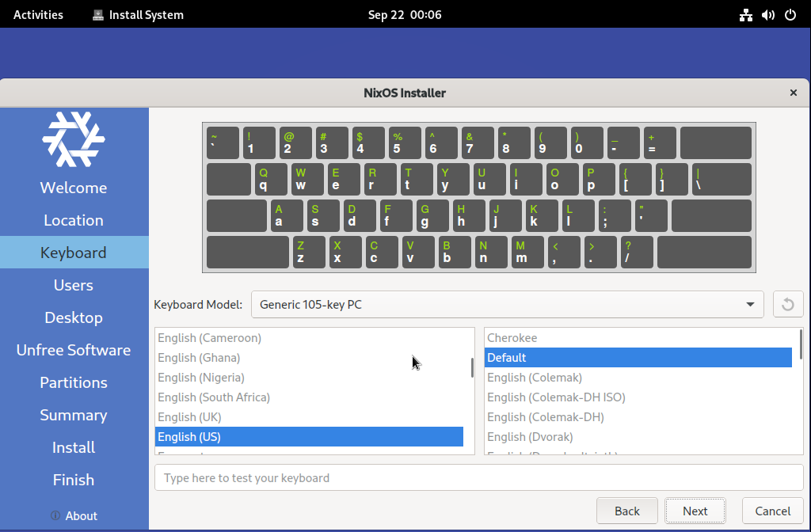The height and width of the screenshot is (532, 811).
Task: Click the layout list scrollbar handle
Action: coord(472,367)
